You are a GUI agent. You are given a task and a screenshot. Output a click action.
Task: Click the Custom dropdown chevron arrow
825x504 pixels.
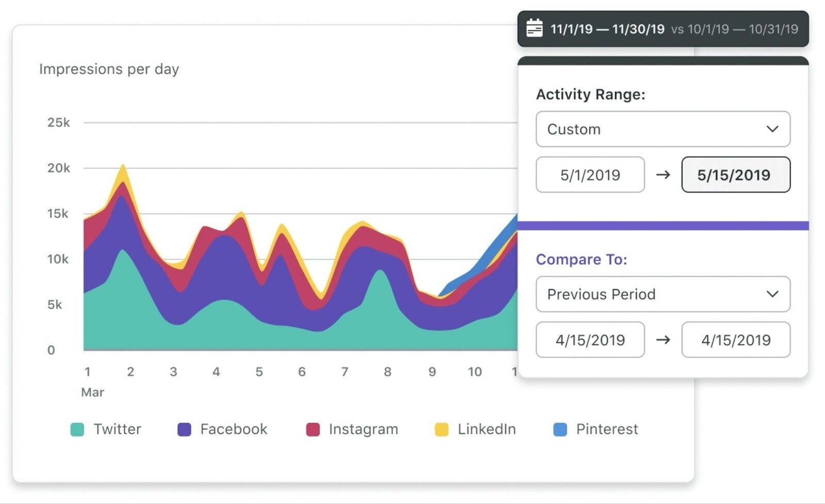(x=772, y=129)
